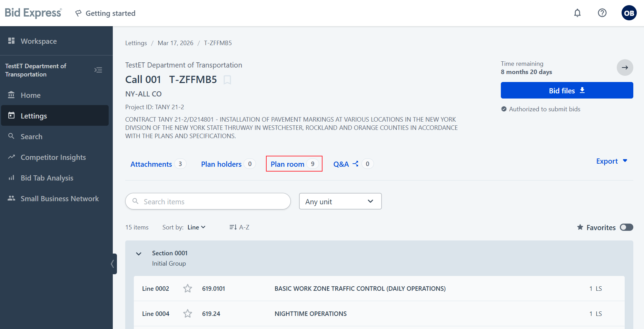Viewport: 644px width, 329px height.
Task: Click Project ID: TANY 21-2 text
Action: click(x=155, y=107)
